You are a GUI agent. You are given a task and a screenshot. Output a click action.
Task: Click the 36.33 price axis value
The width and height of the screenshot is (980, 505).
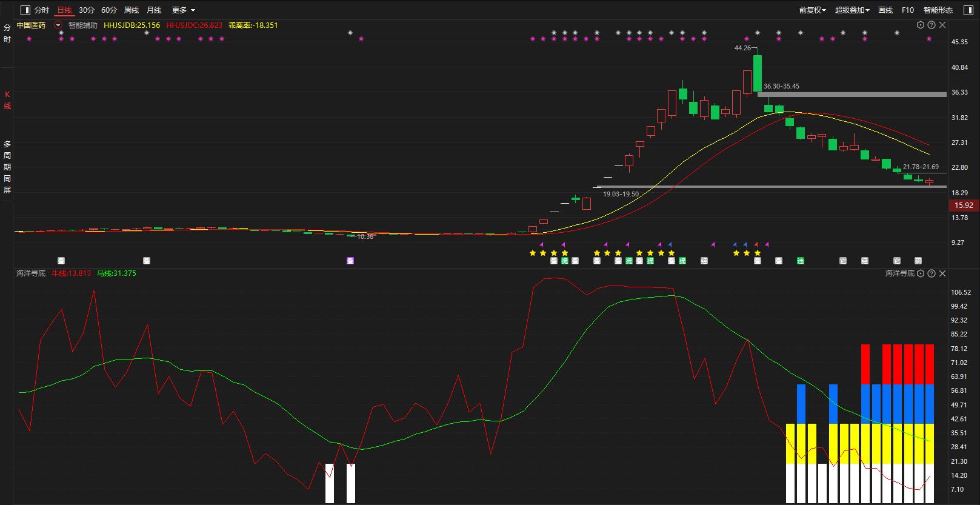(x=960, y=92)
